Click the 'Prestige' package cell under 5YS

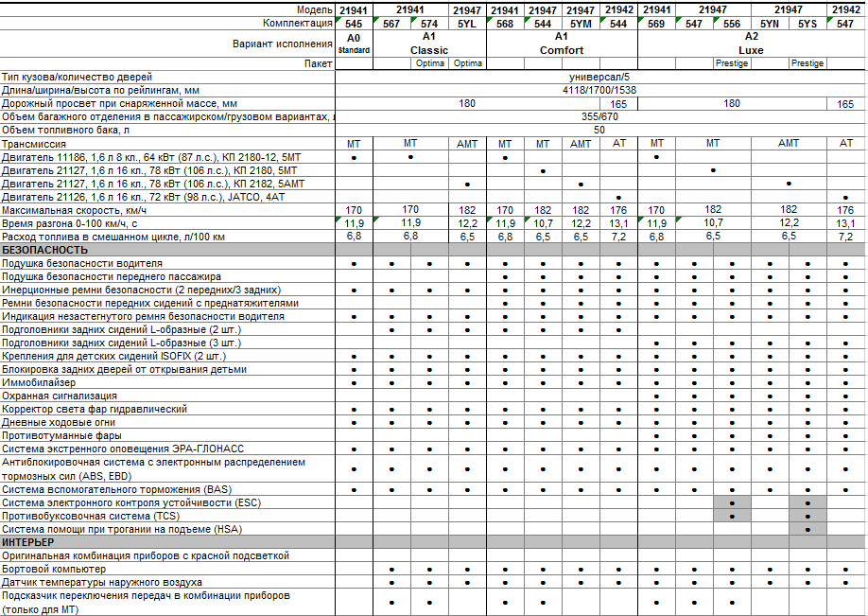pos(807,63)
